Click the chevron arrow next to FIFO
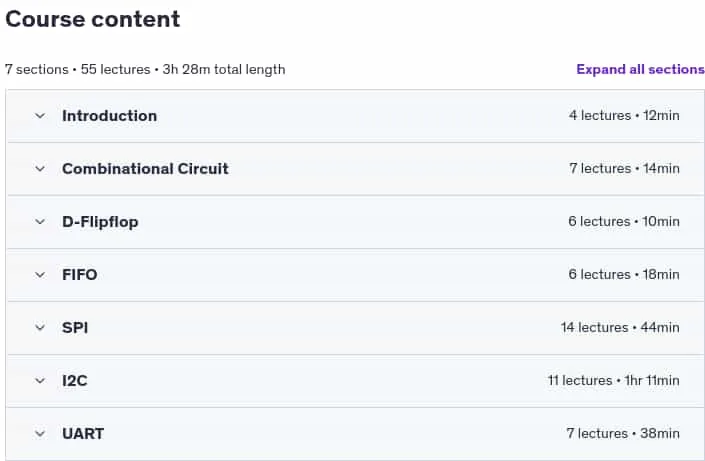Viewport: 705px width, 461px height. 40,275
